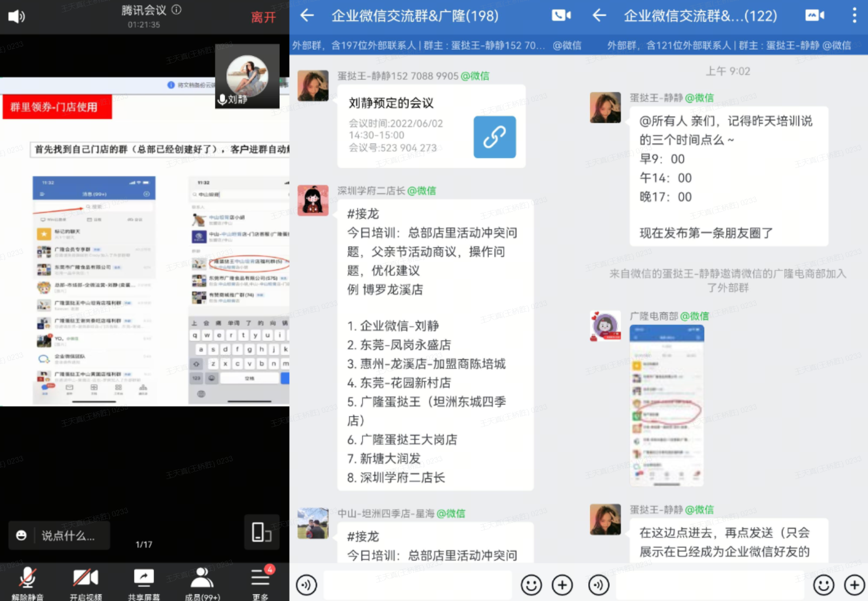Viewport: 868px width, 601px height.
Task: Open three-dot menu in (122) chat
Action: click(x=854, y=16)
